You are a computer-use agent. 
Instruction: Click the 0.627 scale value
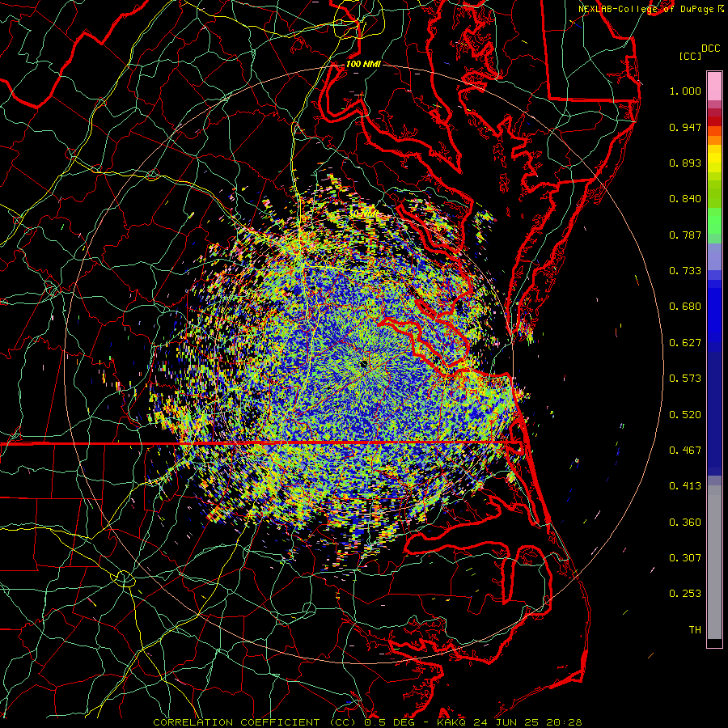coord(685,343)
